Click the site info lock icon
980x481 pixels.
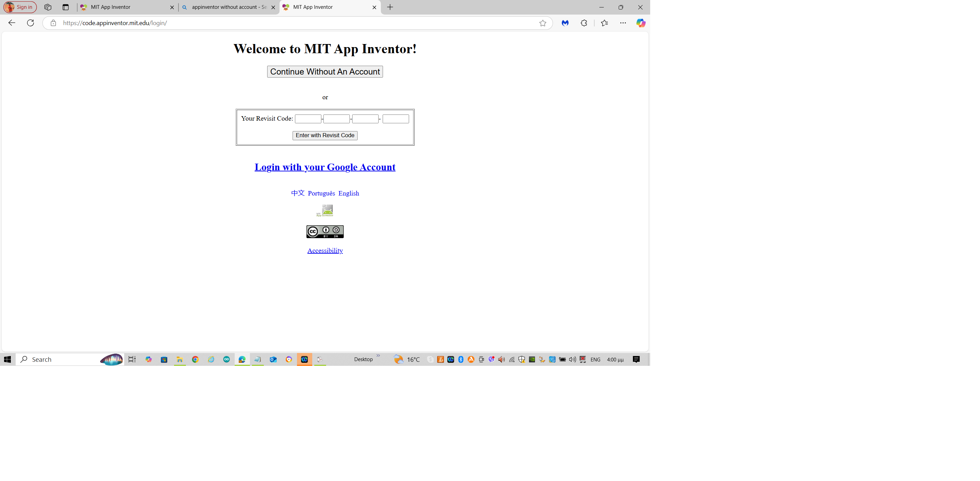[53, 23]
